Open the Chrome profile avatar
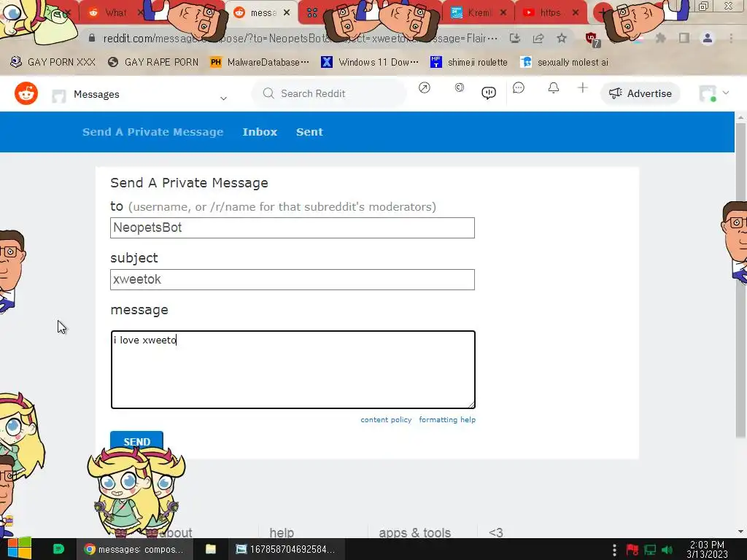Screen dimensions: 747x560 708,38
